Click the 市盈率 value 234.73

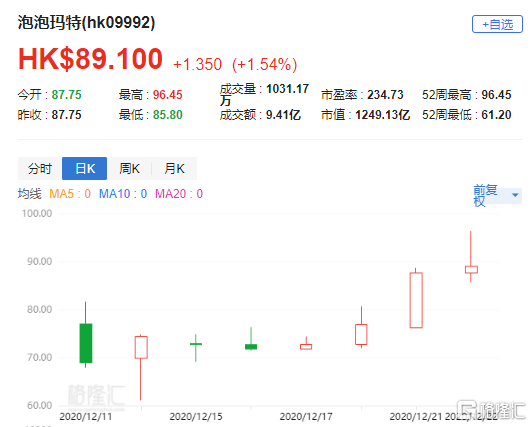coord(385,95)
